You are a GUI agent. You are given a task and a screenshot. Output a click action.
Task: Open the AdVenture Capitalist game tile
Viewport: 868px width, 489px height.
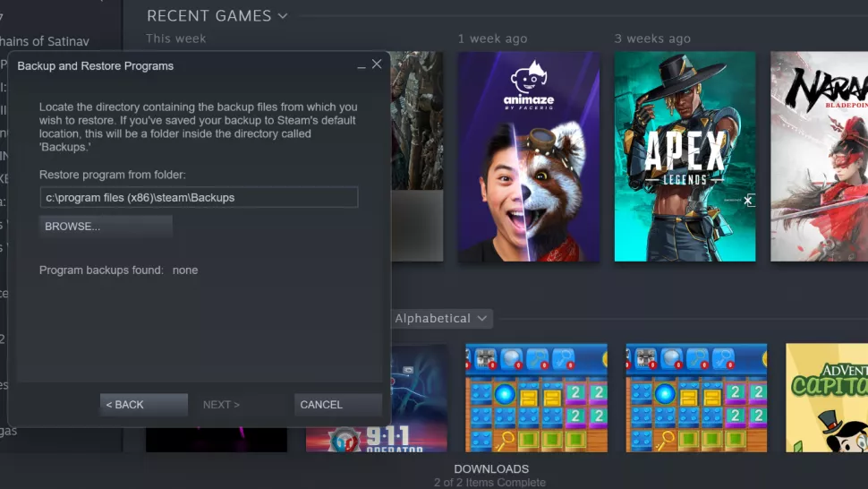point(827,399)
